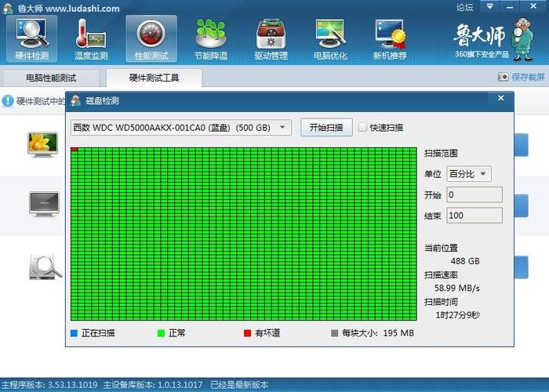Click the 保存截屏 camera icon
This screenshot has width=549, height=392.
point(503,77)
